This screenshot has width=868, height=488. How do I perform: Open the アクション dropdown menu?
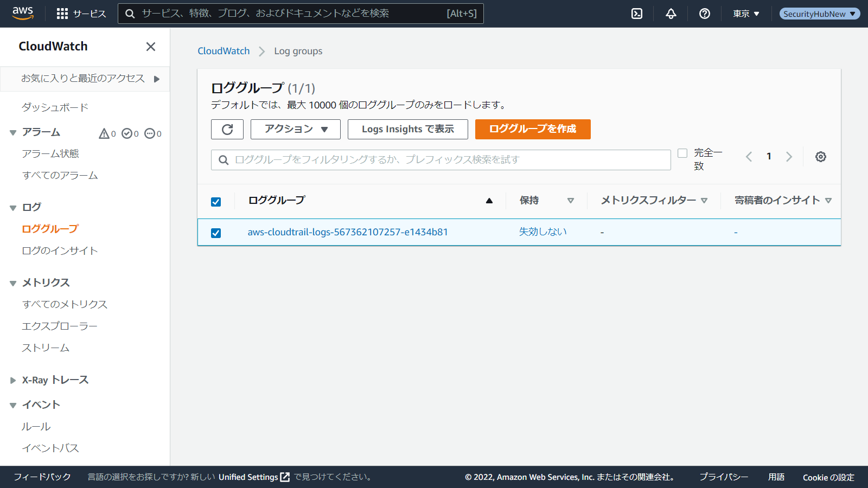(x=296, y=129)
